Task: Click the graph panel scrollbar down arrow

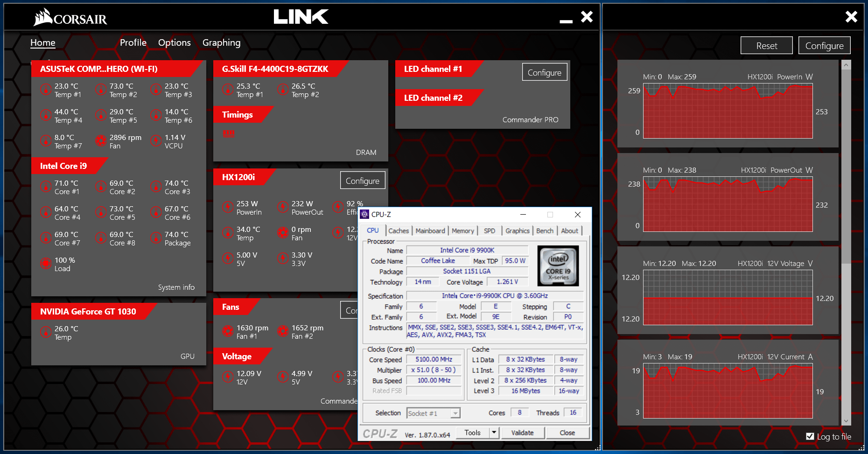Action: (x=846, y=421)
